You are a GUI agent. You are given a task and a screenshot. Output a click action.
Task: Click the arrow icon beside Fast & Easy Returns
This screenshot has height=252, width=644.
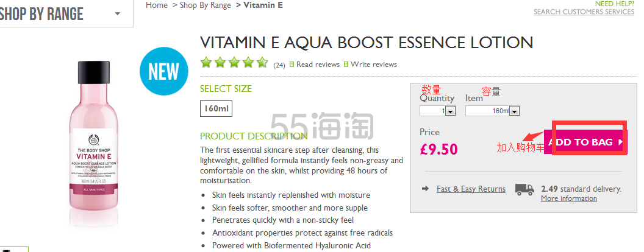click(x=426, y=189)
